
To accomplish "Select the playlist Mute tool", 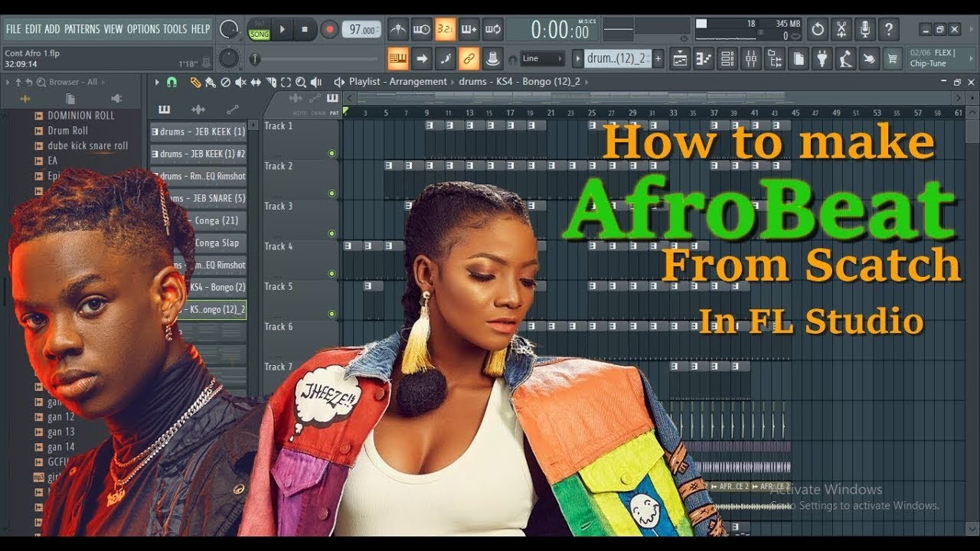I will [240, 82].
